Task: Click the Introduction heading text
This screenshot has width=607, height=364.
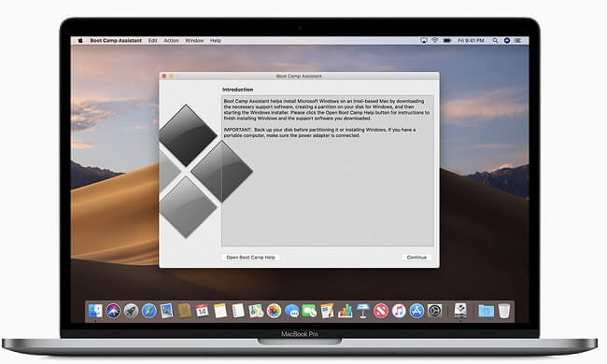Action: tap(238, 90)
